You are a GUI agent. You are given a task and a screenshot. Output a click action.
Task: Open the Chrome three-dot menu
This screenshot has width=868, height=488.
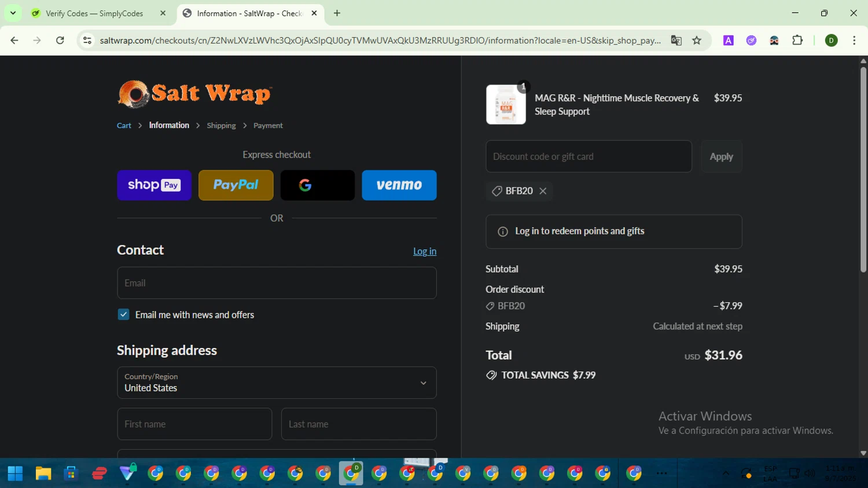click(854, 41)
